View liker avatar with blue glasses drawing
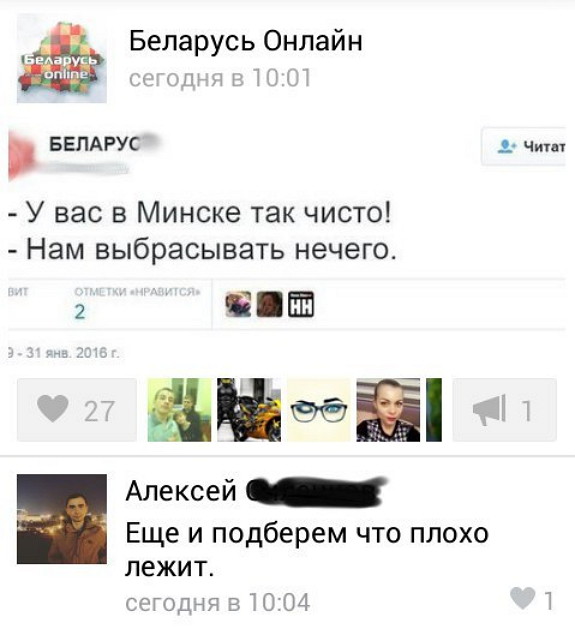The width and height of the screenshot is (575, 641). (319, 410)
